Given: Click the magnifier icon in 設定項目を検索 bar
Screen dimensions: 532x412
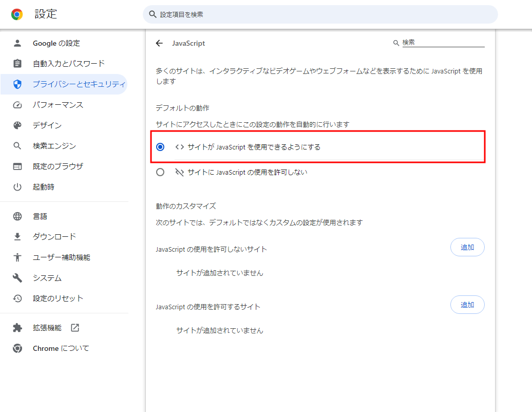Looking at the screenshot, I should 153,14.
